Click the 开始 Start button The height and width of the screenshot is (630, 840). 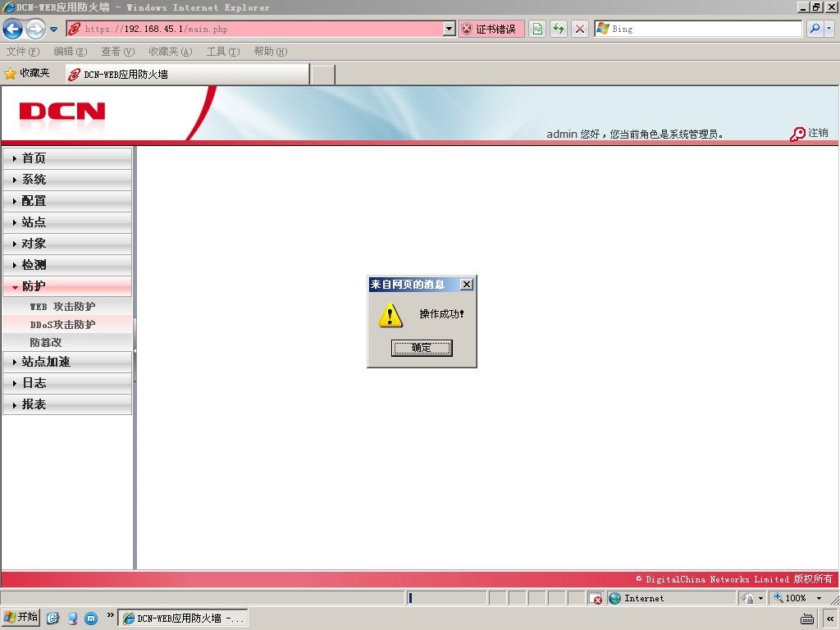pyautogui.click(x=21, y=618)
